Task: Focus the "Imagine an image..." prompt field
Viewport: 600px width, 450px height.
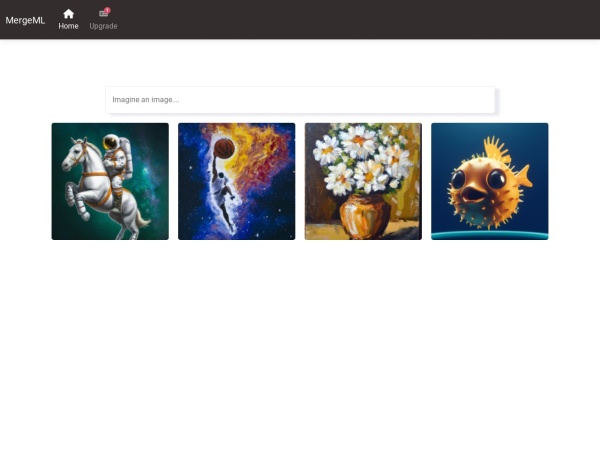Action: (300, 100)
